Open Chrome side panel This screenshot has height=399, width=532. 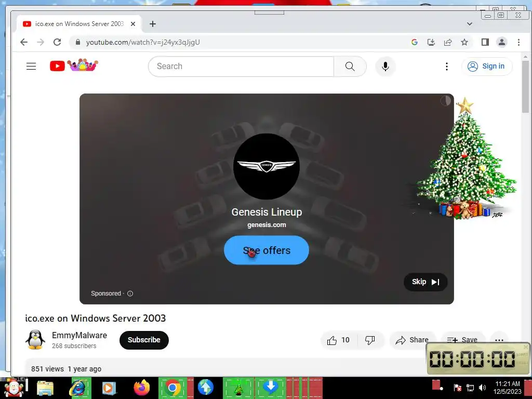(x=485, y=42)
